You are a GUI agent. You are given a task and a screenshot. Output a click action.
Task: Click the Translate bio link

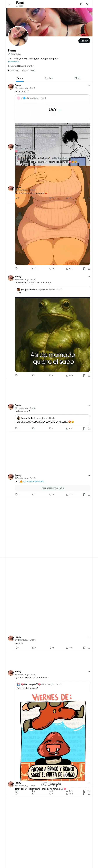tap(14, 62)
